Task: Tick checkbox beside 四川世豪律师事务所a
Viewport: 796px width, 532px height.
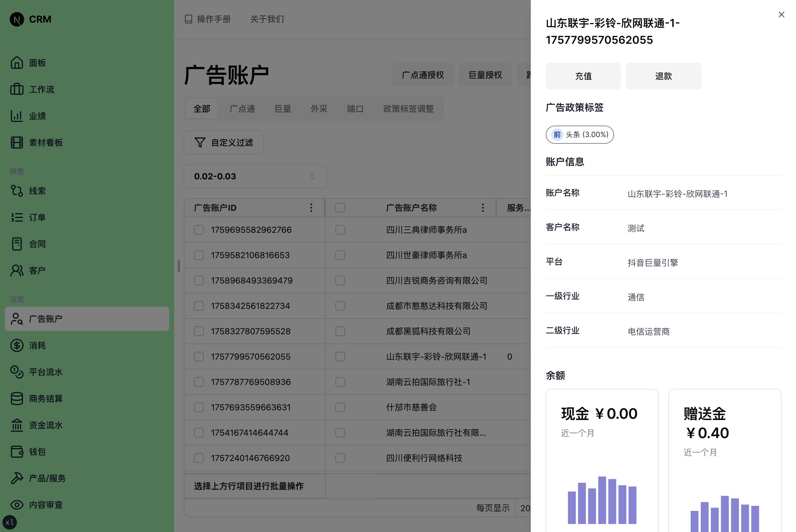Action: click(x=340, y=255)
